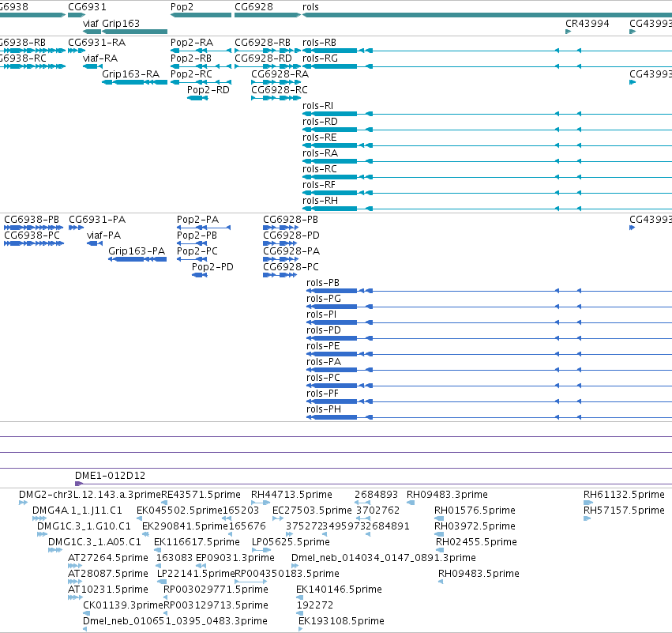672x633 pixels.
Task: Click the EK193108.5prime EST label
Action: pyautogui.click(x=342, y=622)
